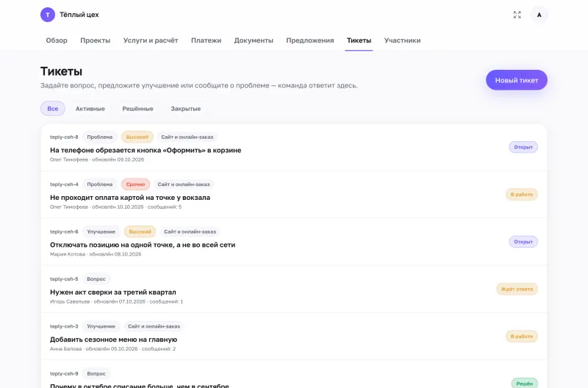
Task: Click the teply-ceh-8 ticket ID
Action: [x=64, y=137]
